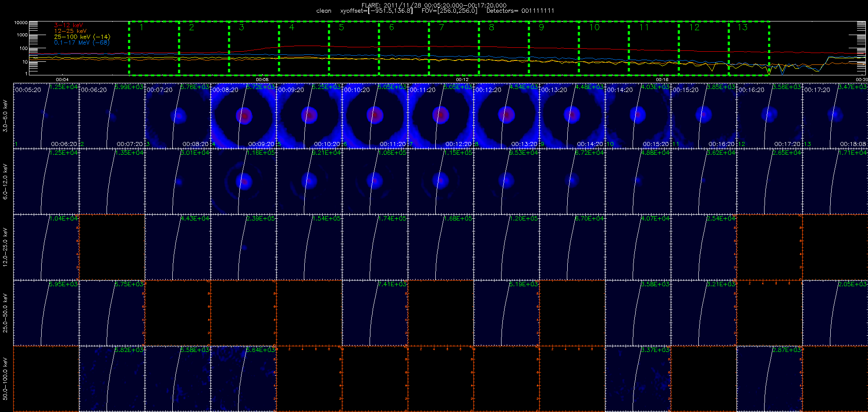Screen dimensions: 868x412
Task: Open the 3-6 keV image starting 00:12:20
Action: pyautogui.click(x=506, y=116)
